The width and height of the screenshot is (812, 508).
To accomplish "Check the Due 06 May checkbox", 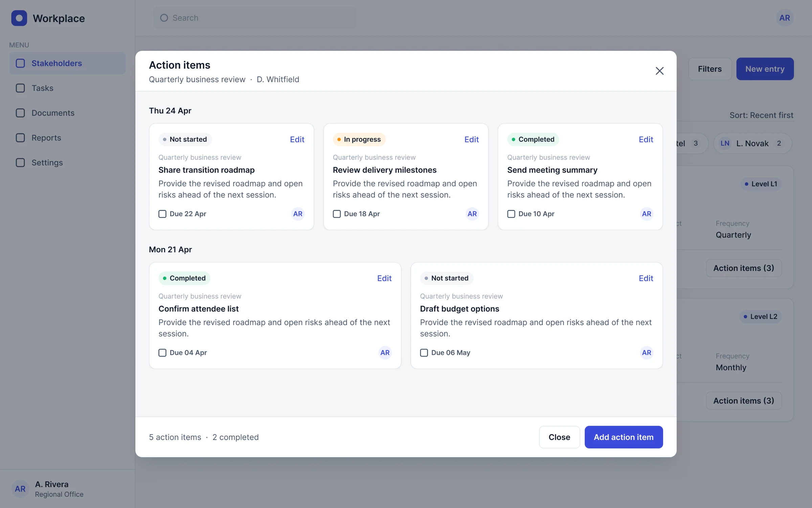I will 424,353.
